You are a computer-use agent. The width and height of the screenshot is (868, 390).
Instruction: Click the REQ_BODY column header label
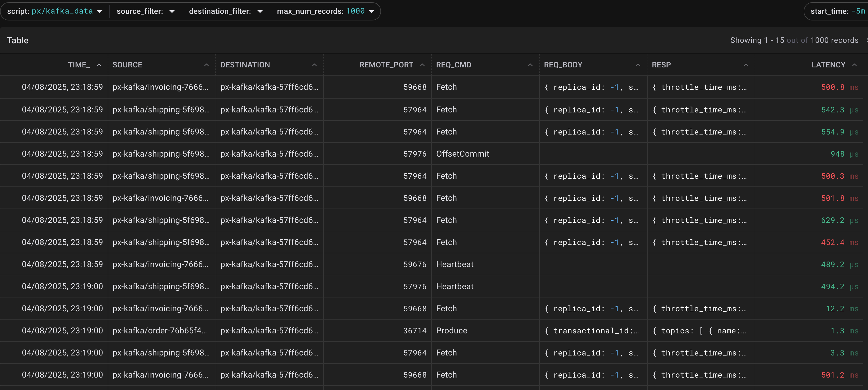[x=563, y=65]
